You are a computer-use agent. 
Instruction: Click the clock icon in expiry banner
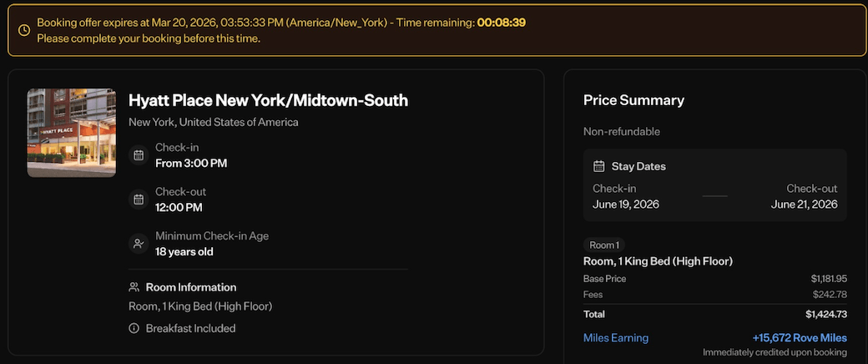tap(24, 30)
